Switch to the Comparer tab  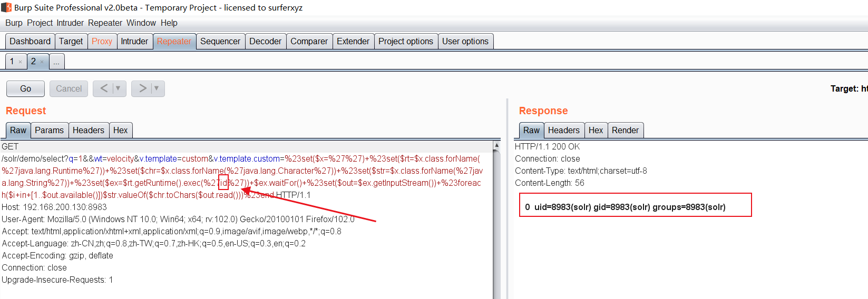click(x=309, y=42)
